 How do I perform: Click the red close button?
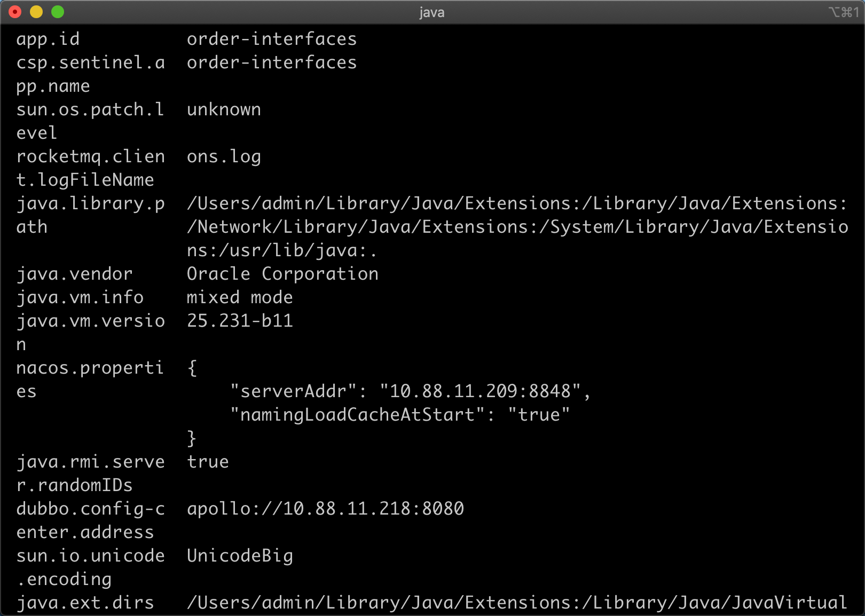click(15, 11)
